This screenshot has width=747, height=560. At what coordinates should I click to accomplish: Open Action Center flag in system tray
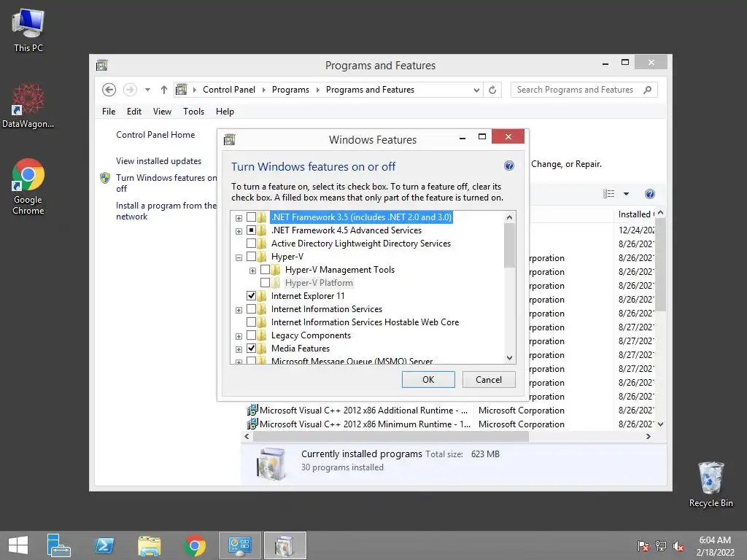(643, 545)
